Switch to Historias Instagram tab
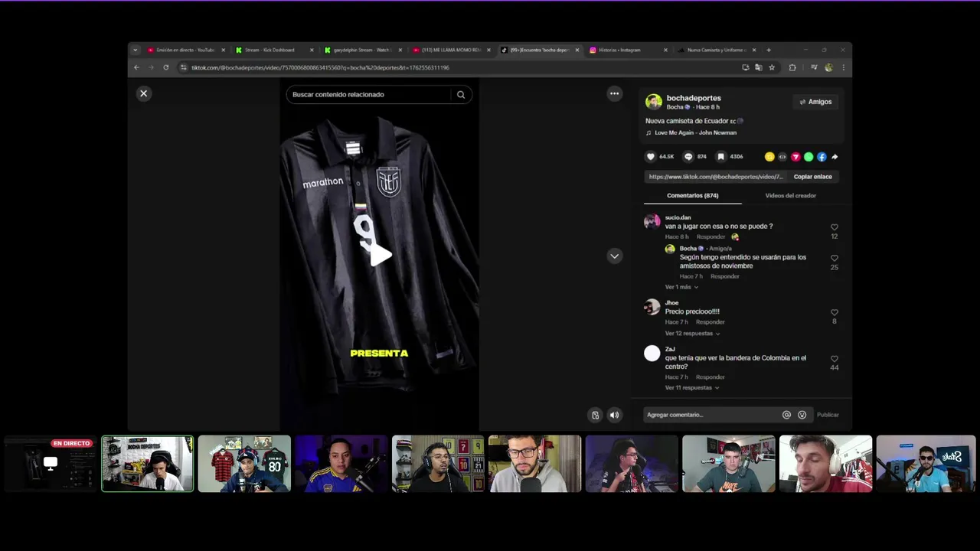 628,51
